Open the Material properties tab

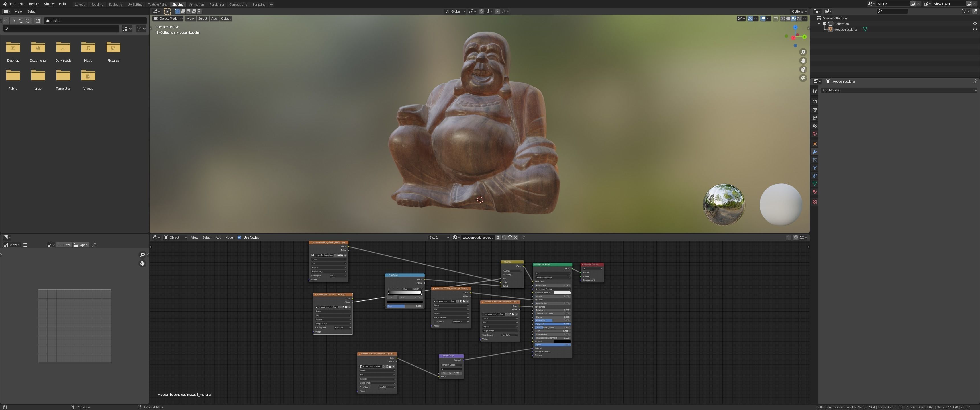coord(814,192)
